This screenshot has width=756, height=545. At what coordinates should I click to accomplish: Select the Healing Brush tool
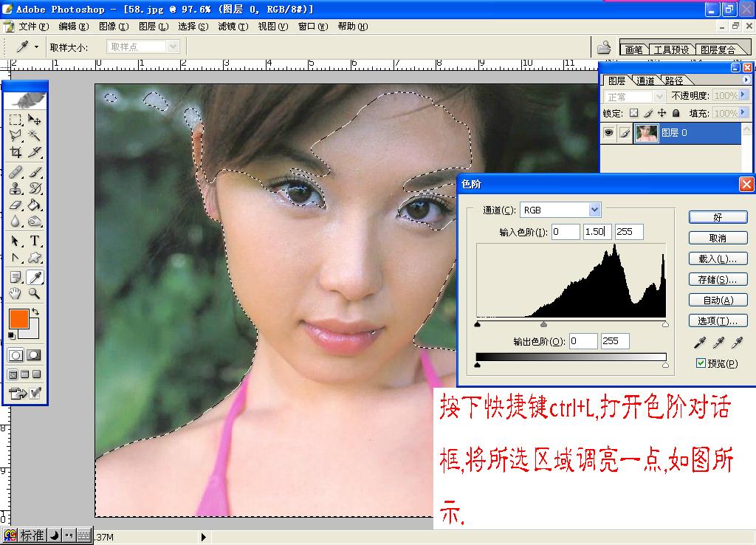point(16,172)
